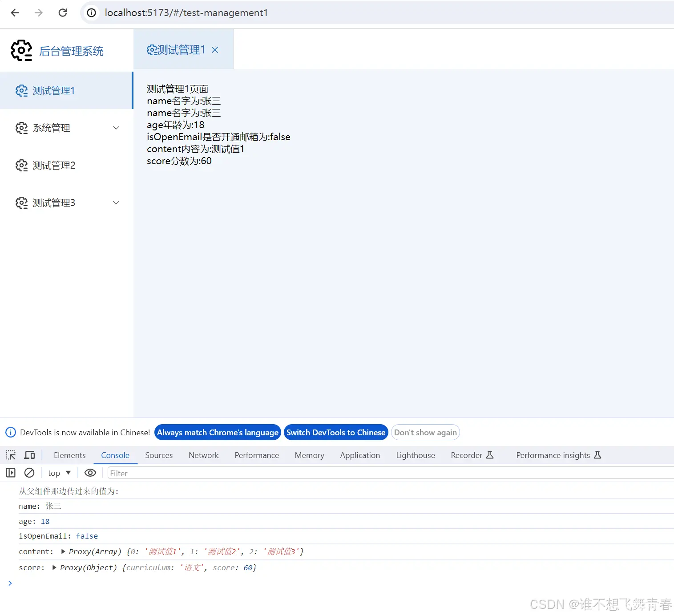
Task: Switch to the Elements tab
Action: [69, 455]
